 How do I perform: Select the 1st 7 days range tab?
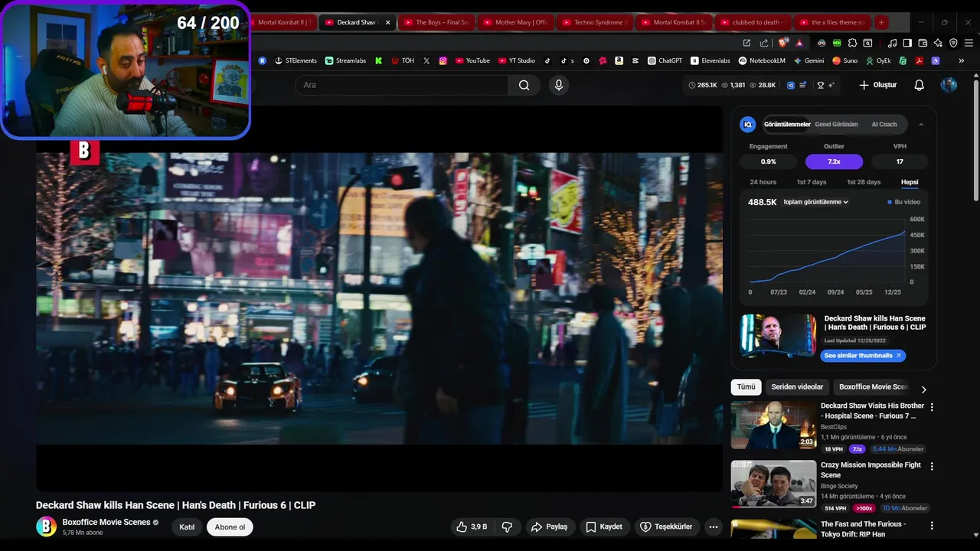pos(812,182)
